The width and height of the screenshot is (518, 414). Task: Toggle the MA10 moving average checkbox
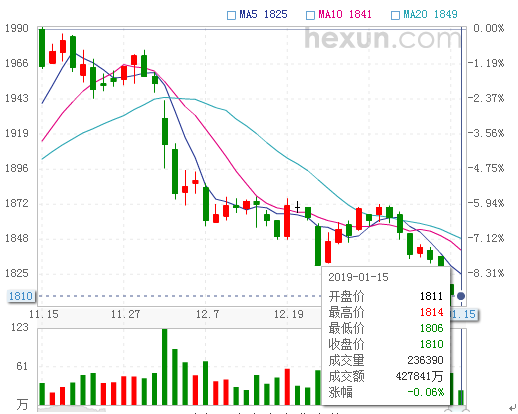point(310,15)
